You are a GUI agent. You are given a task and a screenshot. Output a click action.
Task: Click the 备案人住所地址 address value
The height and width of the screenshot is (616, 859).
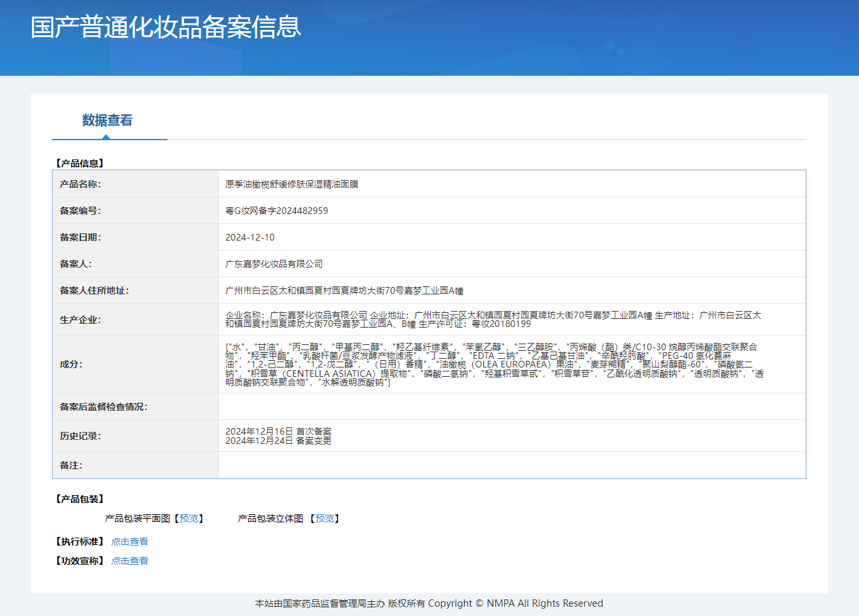[344, 290]
